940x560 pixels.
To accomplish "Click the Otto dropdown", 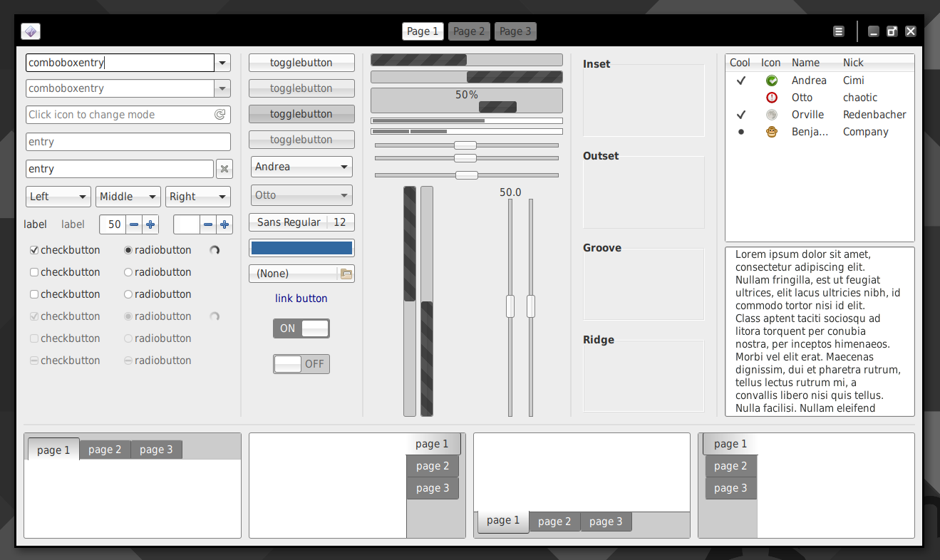I will (301, 195).
